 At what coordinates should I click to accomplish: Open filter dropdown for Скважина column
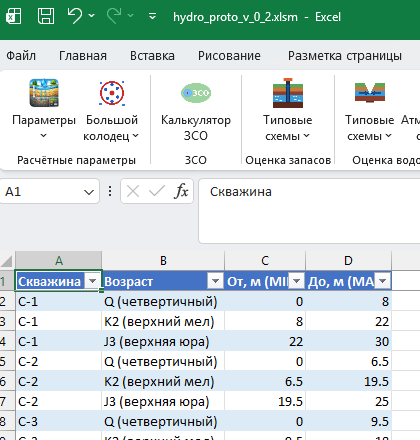(92, 281)
